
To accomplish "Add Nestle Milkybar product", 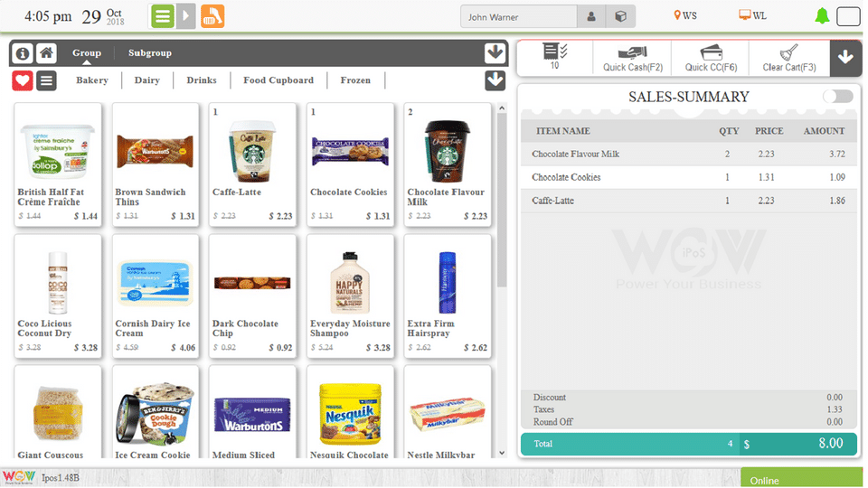I will pos(448,412).
